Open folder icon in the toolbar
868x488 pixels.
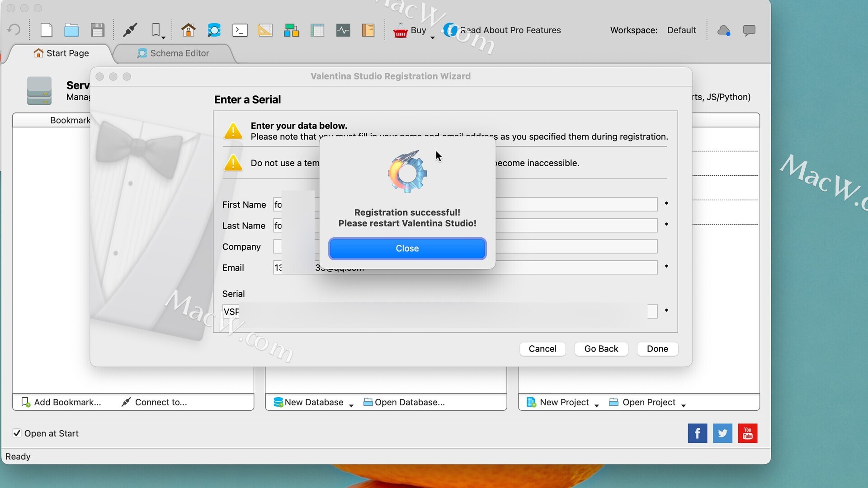(71, 30)
